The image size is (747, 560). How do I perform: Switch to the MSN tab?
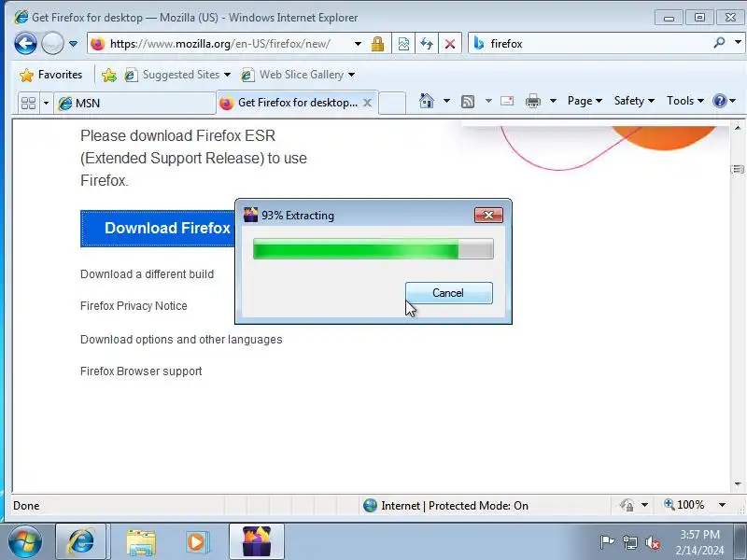(135, 103)
